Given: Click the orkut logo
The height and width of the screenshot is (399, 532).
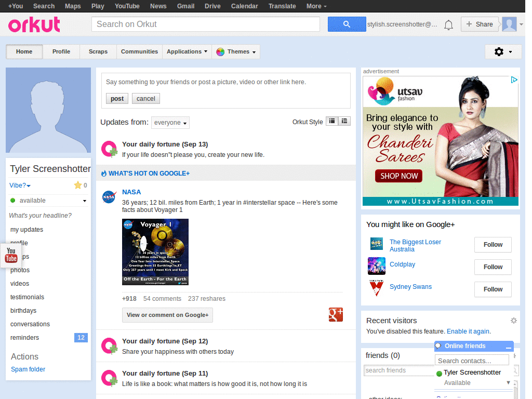Looking at the screenshot, I should point(34,24).
